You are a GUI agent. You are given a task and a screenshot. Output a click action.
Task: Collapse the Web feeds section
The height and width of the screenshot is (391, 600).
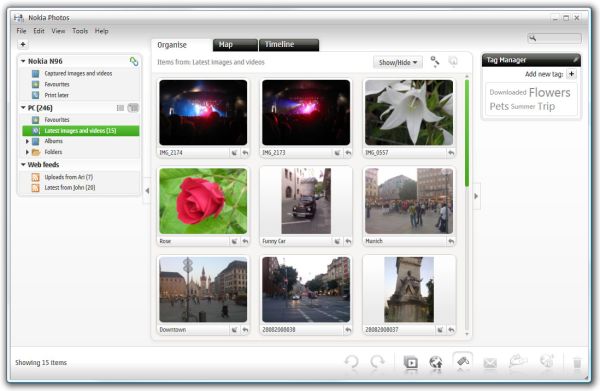point(23,165)
